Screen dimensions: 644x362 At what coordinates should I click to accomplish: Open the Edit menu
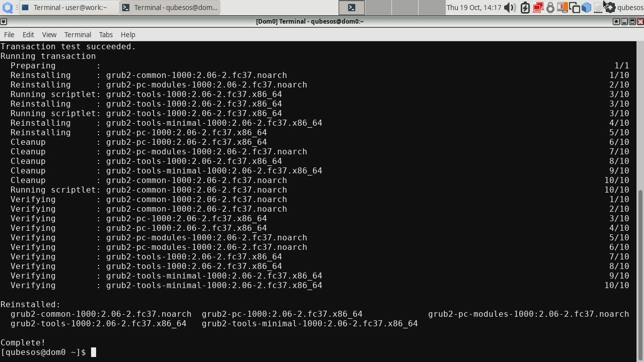(x=28, y=35)
